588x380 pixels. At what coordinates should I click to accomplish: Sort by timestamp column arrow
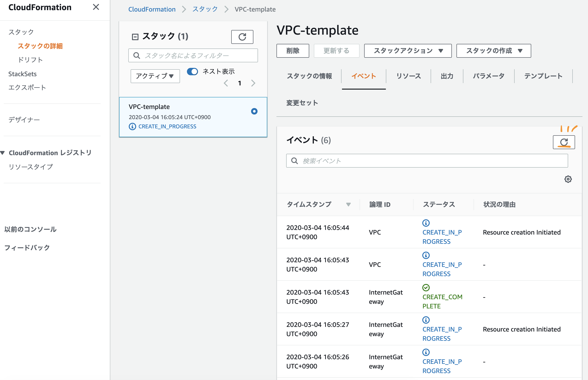348,205
